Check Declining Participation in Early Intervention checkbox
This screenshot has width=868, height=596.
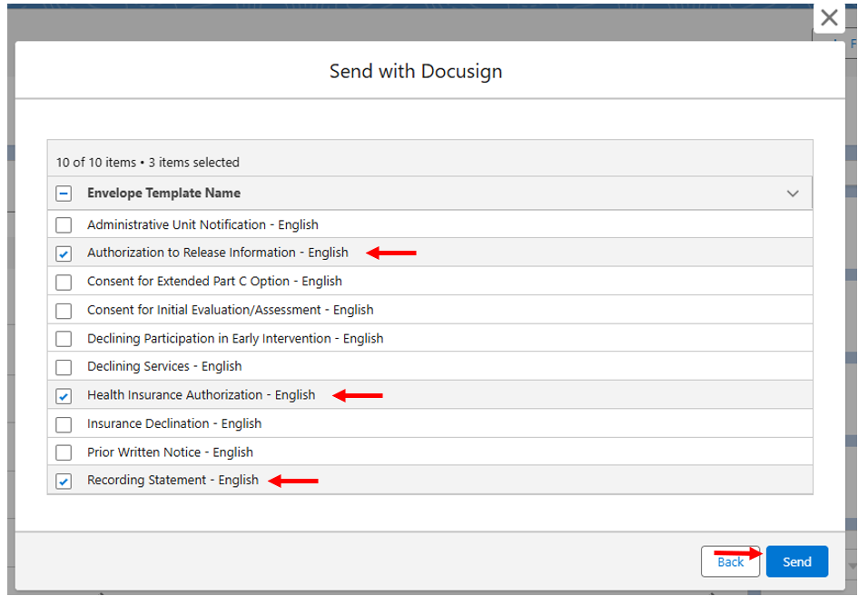[x=64, y=339]
